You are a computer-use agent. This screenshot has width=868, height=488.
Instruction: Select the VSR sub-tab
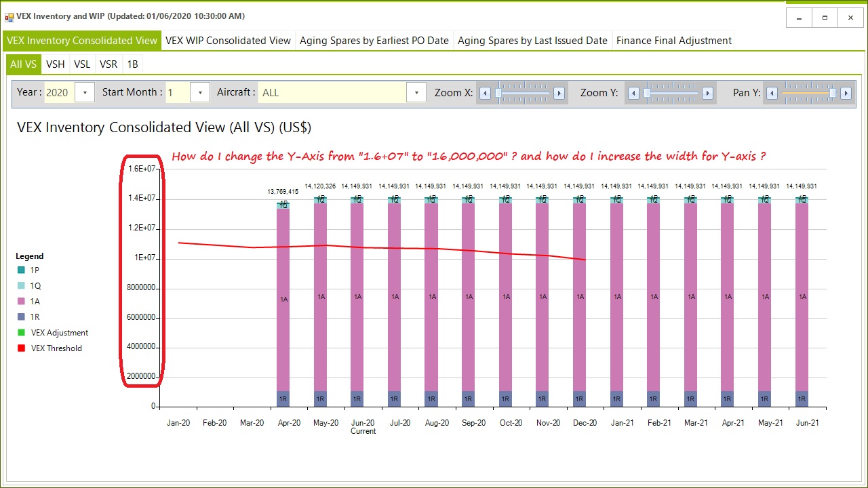(x=108, y=64)
